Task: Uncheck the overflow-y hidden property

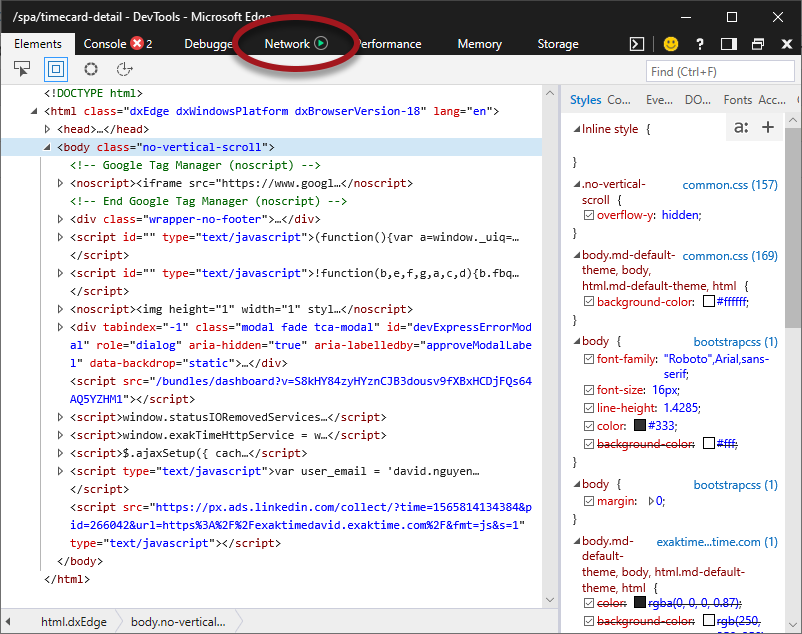Action: tap(589, 215)
